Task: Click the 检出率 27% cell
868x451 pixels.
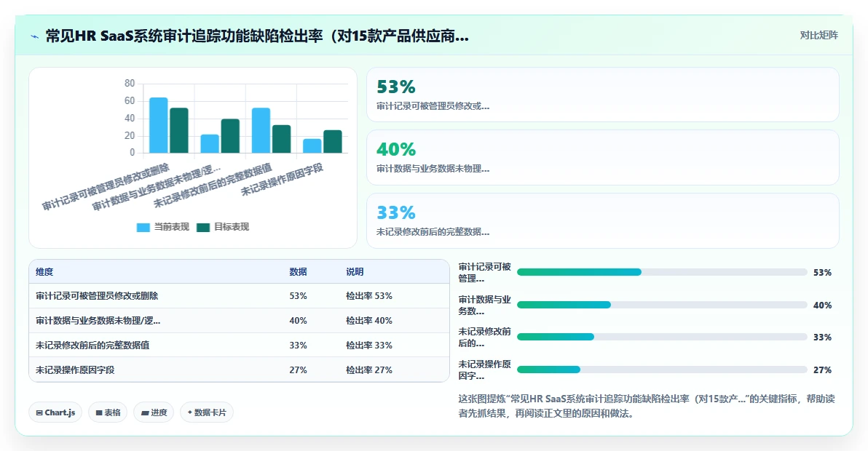Action: click(369, 370)
